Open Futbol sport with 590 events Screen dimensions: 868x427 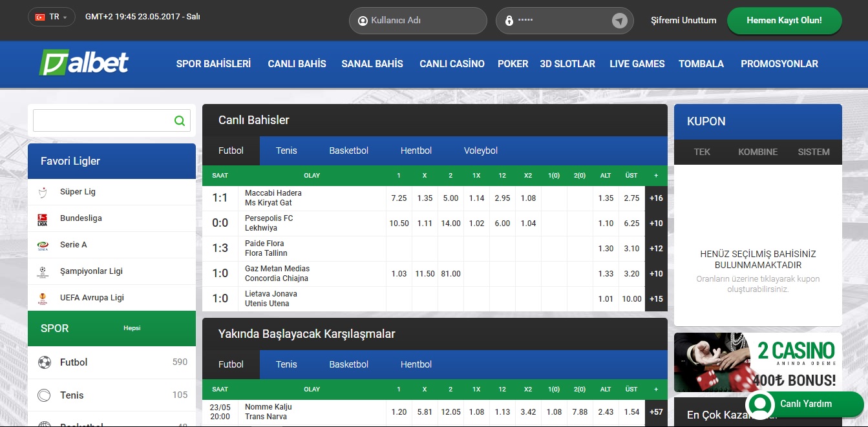pos(112,362)
